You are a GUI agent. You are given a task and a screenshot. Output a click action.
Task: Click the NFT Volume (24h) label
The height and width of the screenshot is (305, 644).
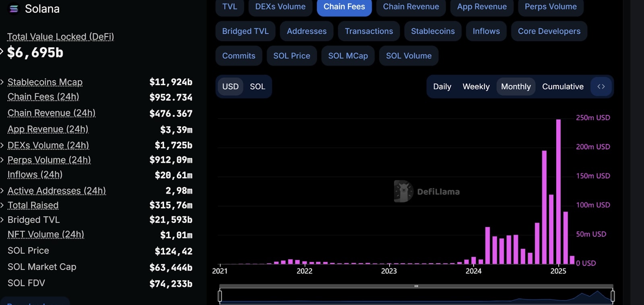tap(46, 234)
